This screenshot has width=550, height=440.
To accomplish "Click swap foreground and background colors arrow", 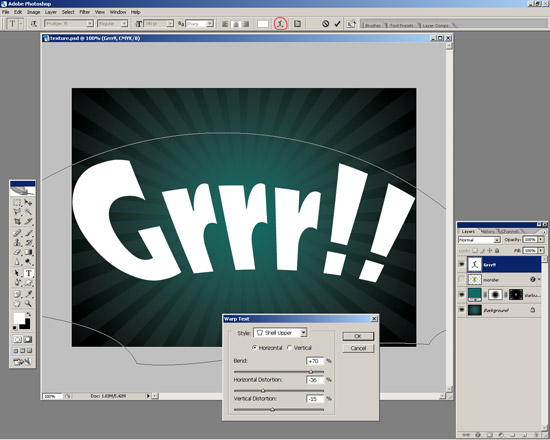I will point(28,314).
